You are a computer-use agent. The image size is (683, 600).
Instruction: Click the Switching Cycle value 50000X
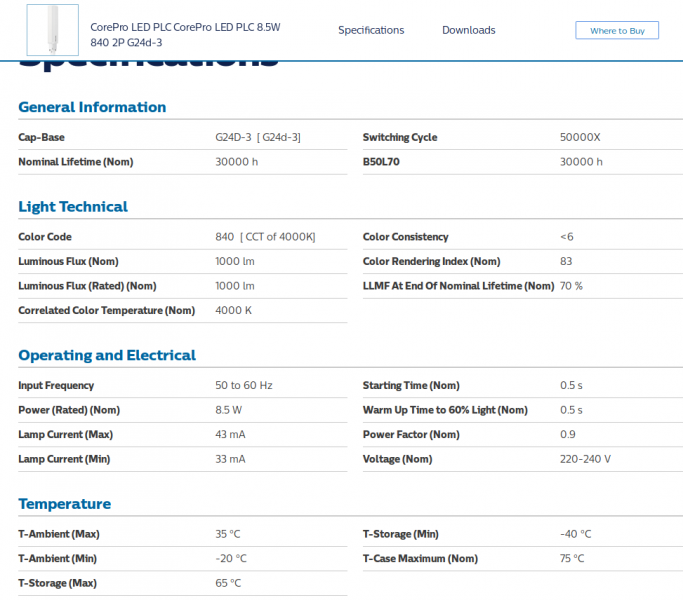pyautogui.click(x=580, y=137)
